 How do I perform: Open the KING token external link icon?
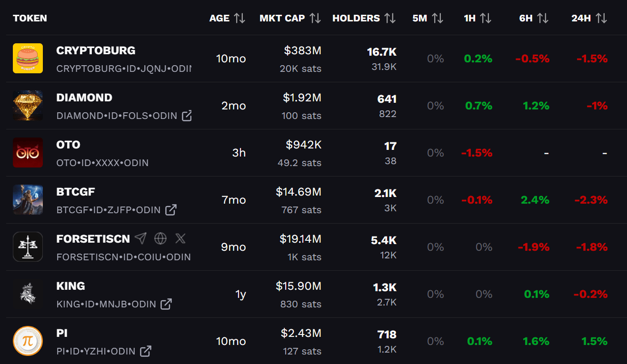tap(166, 304)
